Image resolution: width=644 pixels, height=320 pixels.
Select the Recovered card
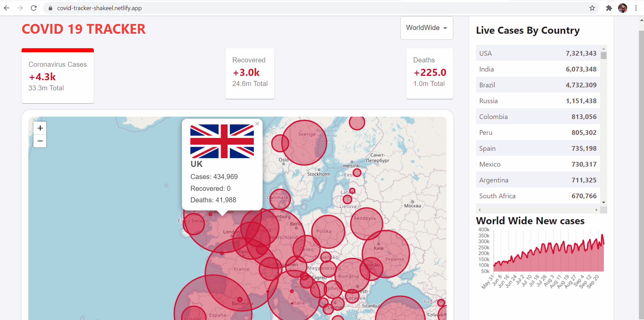250,74
